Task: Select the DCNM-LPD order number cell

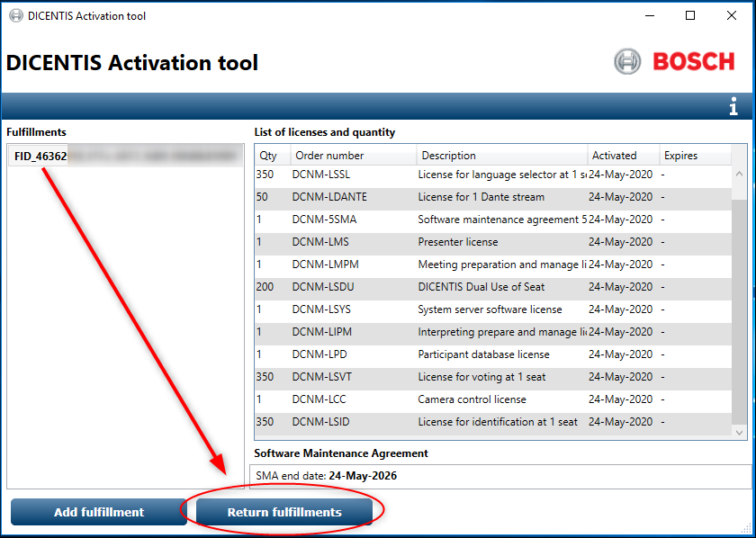Action: tap(319, 354)
